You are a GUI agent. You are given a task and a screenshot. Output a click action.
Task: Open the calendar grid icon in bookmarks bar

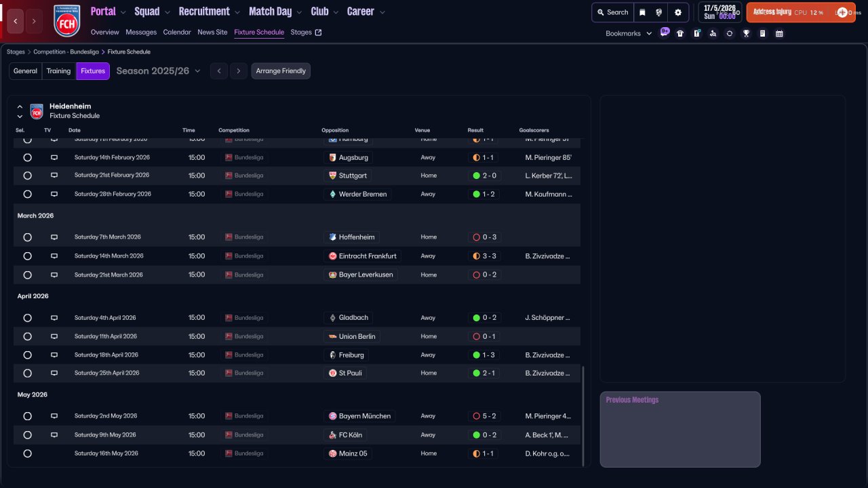coord(779,33)
